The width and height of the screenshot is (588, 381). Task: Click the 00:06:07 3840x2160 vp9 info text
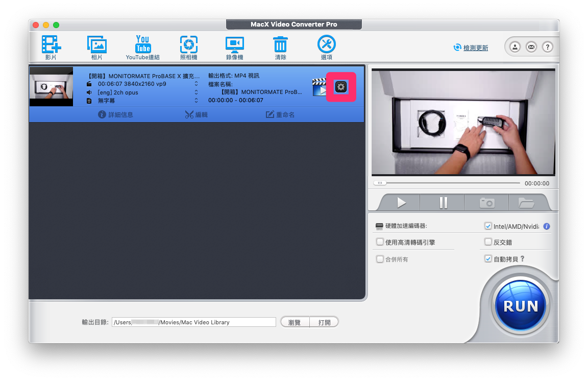132,84
